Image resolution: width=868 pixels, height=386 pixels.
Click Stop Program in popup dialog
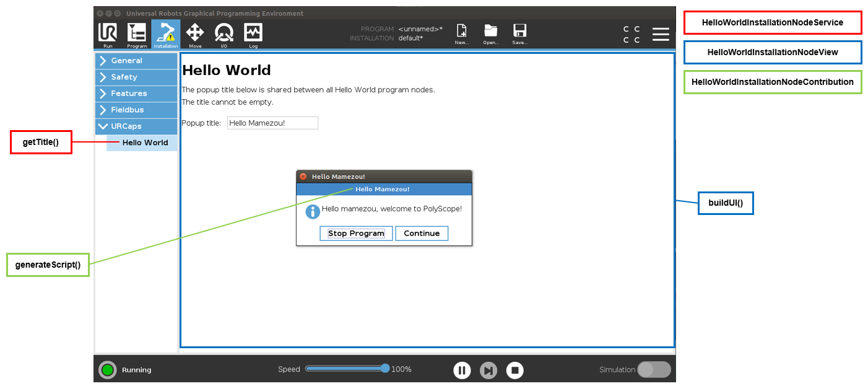tap(356, 234)
